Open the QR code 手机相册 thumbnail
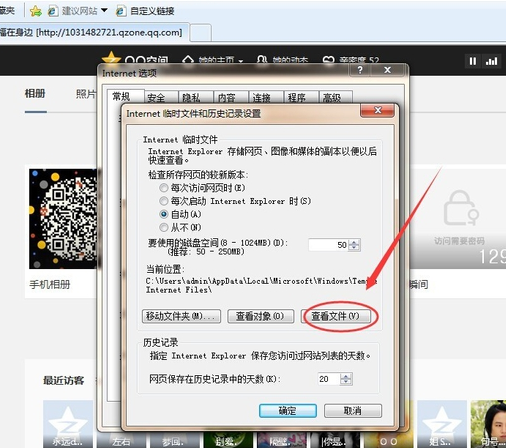The height and width of the screenshot is (448, 506). click(x=63, y=219)
